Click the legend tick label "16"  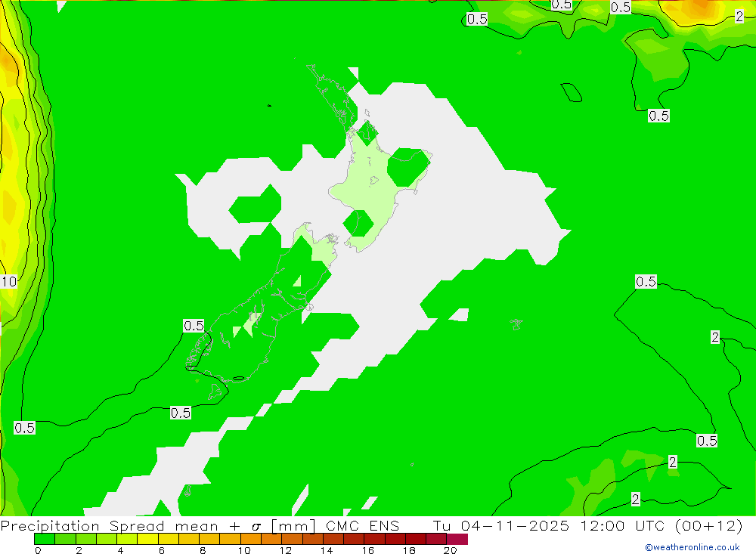(367, 550)
